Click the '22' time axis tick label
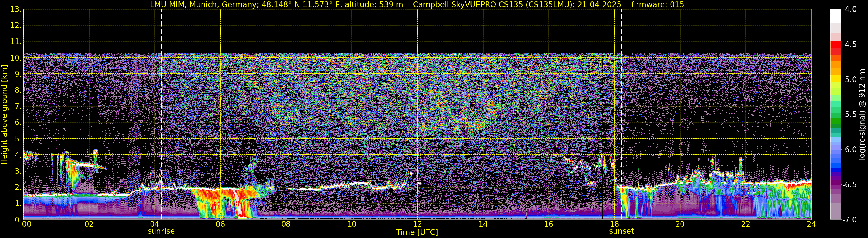 click(x=746, y=224)
